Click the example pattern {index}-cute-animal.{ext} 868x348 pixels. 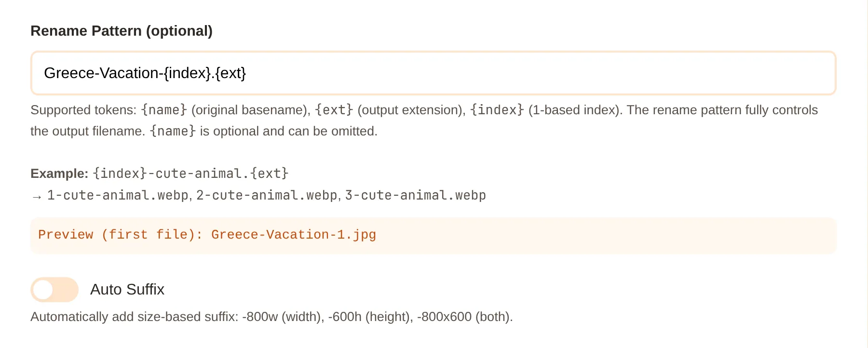[190, 173]
